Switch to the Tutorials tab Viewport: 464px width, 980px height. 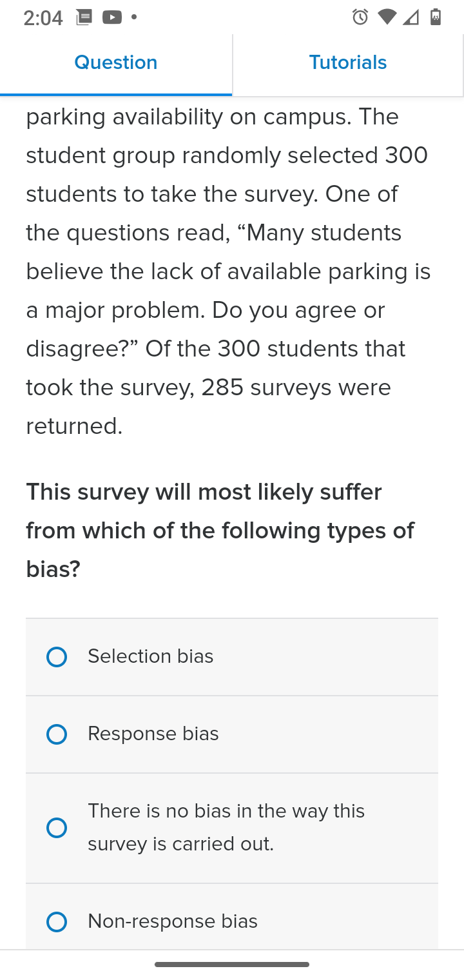pos(348,63)
